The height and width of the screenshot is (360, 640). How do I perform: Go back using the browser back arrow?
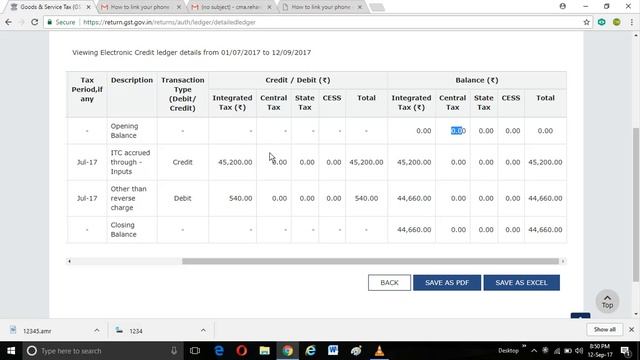(9, 22)
